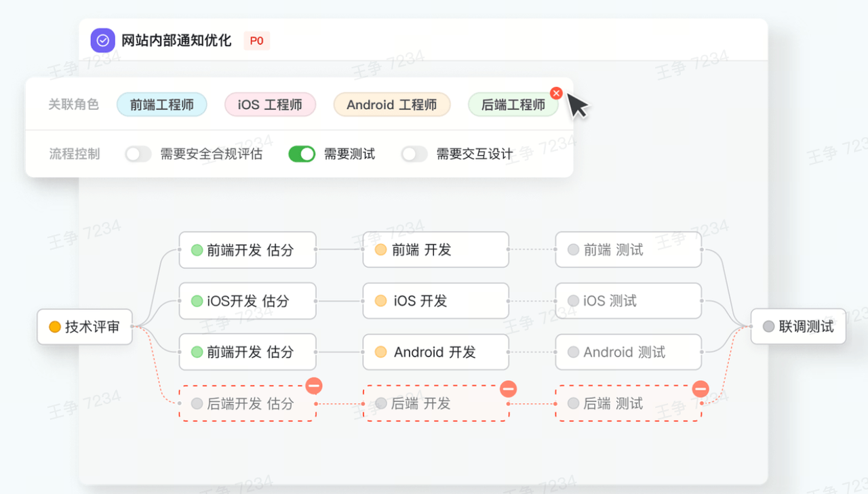Screen dimensions: 868x494
Task: Click the orange status dot in 前端 开发
Action: click(x=381, y=250)
